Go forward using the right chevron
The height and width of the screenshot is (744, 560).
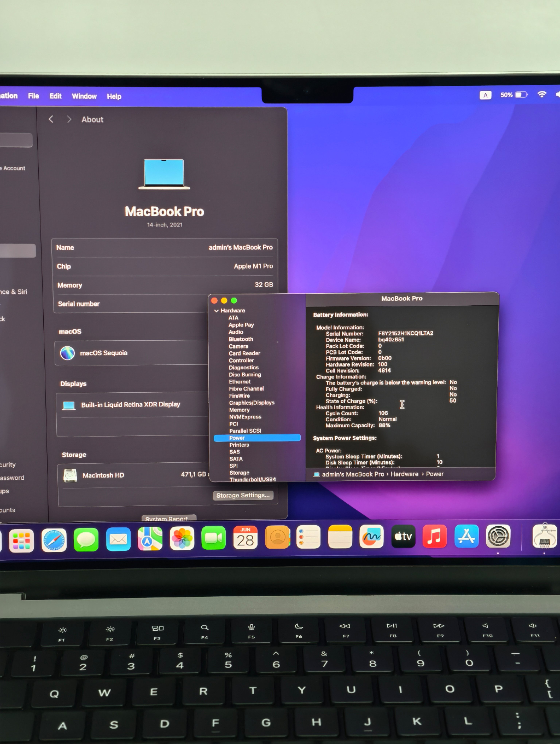click(x=69, y=119)
